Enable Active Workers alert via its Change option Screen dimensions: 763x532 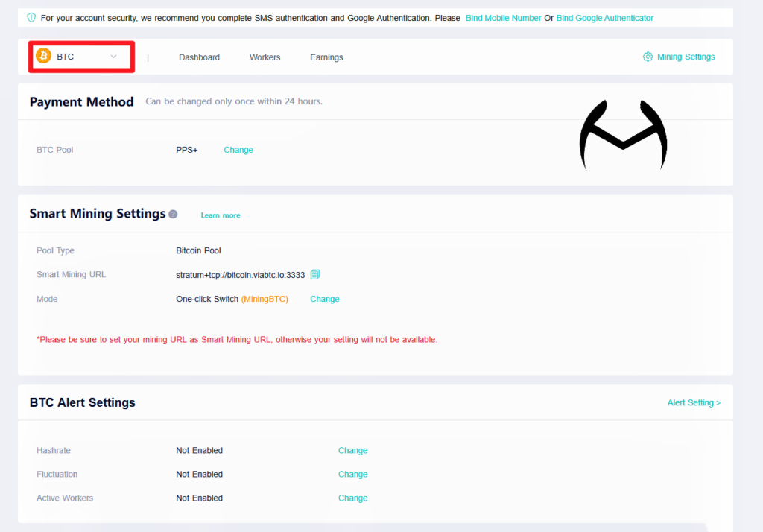coord(352,498)
